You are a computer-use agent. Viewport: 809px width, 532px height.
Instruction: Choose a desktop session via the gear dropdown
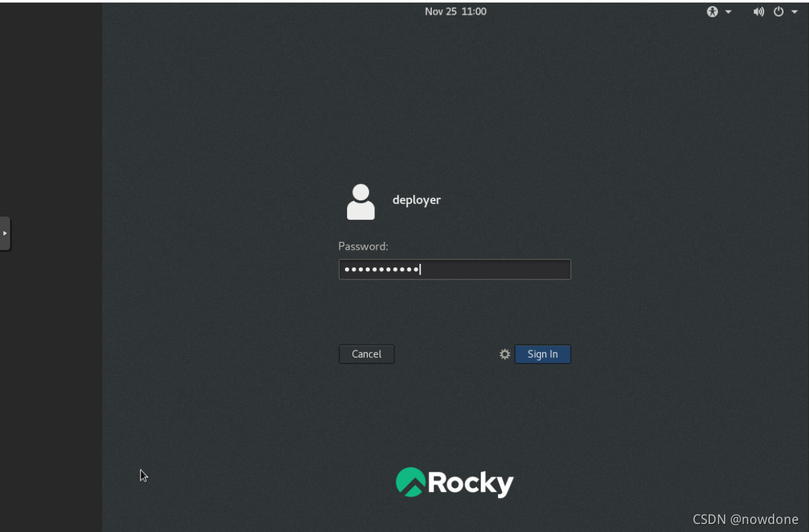pyautogui.click(x=505, y=354)
